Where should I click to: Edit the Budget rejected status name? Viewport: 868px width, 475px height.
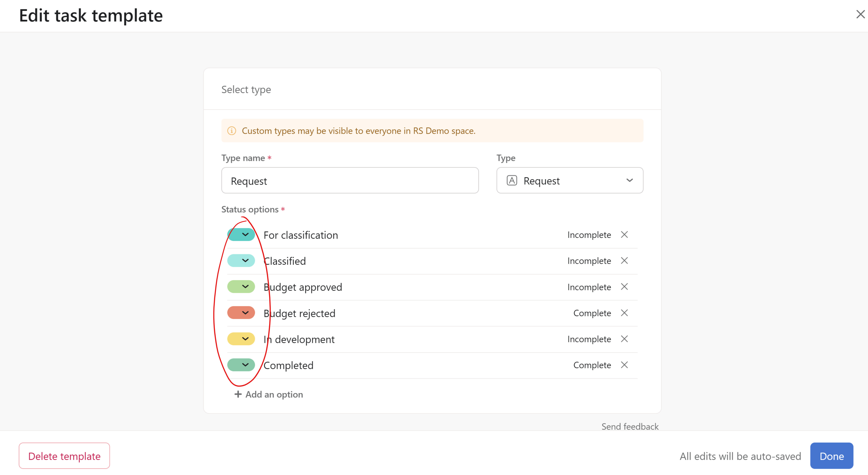299,313
